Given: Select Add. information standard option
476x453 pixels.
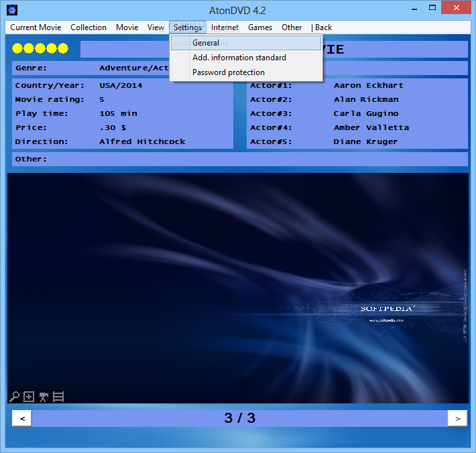Looking at the screenshot, I should [246, 58].
